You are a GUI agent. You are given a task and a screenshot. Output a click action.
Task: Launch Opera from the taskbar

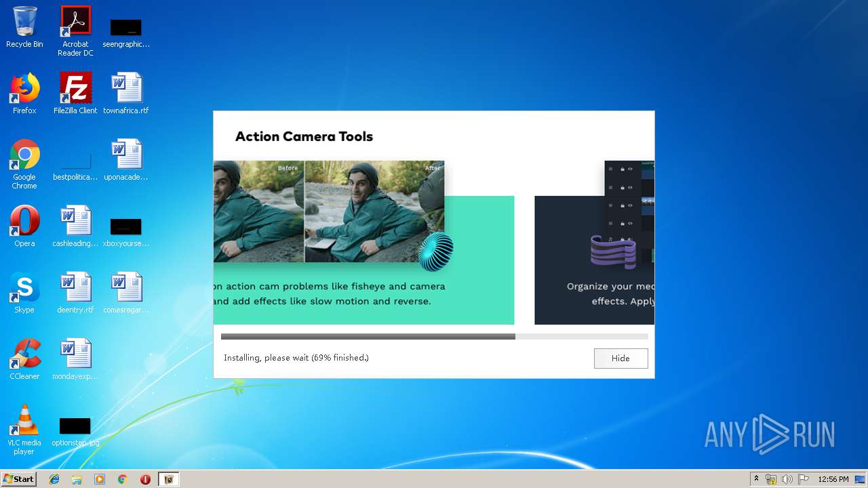pyautogui.click(x=145, y=479)
